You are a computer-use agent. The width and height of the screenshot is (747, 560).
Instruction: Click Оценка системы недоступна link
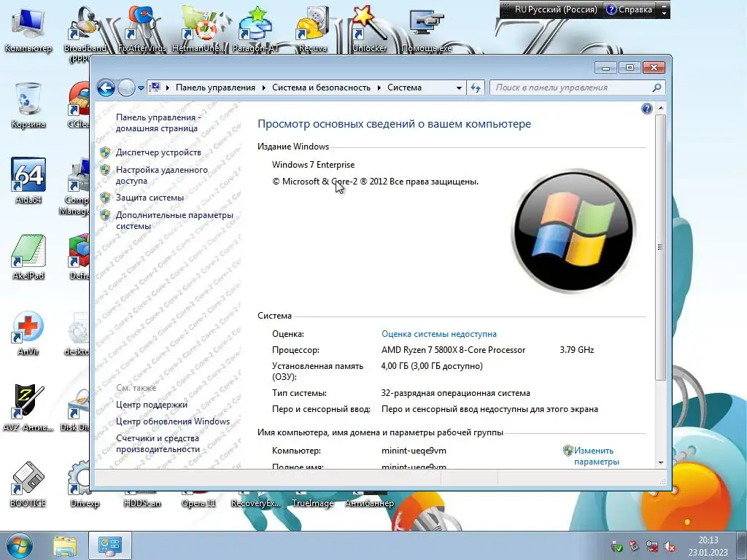[438, 334]
